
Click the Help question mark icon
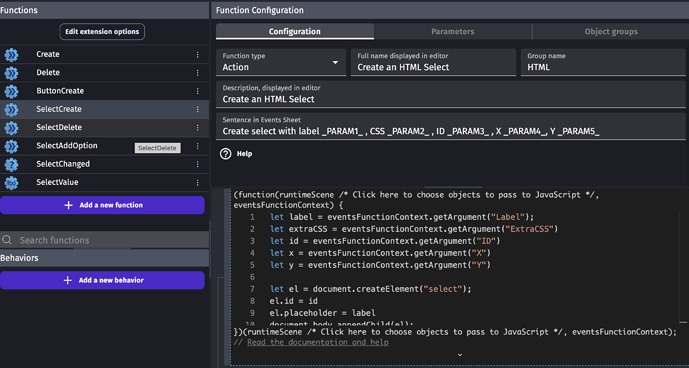(x=225, y=154)
